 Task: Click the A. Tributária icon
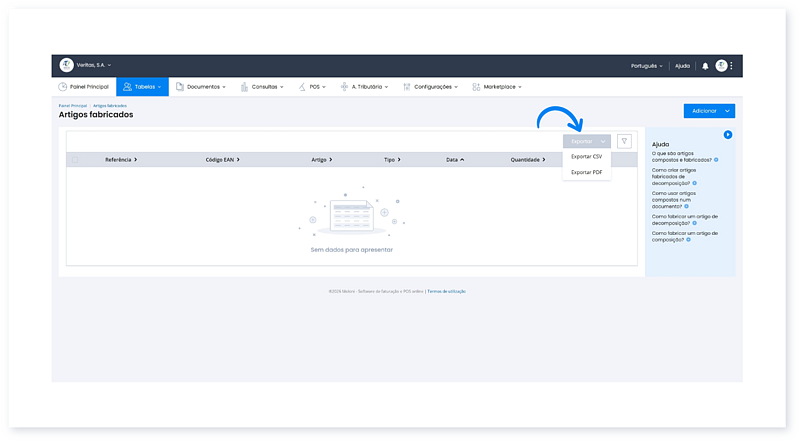pyautogui.click(x=344, y=87)
